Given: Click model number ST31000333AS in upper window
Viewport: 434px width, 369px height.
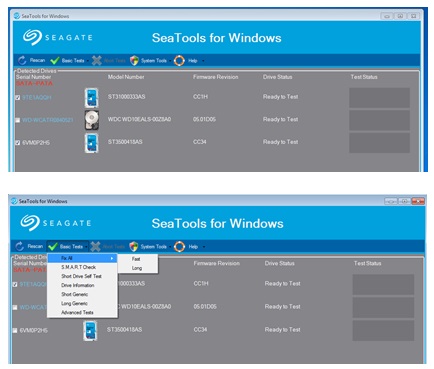Looking at the screenshot, I should click(126, 97).
